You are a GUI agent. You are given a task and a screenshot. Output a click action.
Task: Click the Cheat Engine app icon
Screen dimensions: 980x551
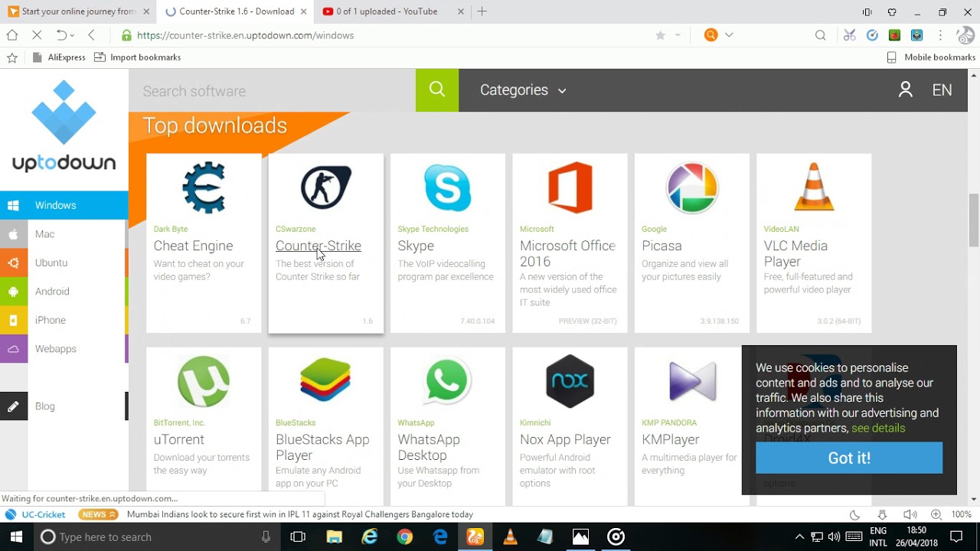204,187
